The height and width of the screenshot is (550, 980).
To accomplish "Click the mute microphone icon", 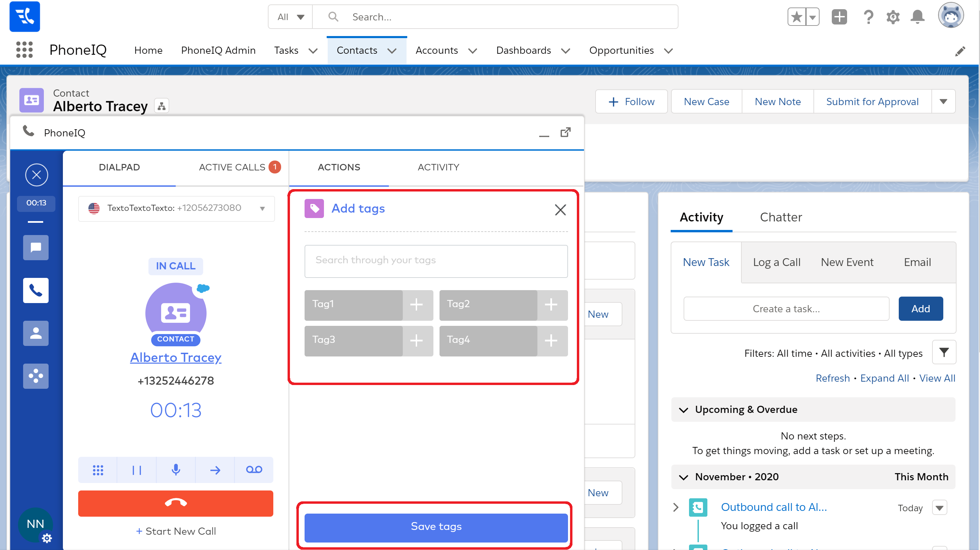I will (x=176, y=470).
